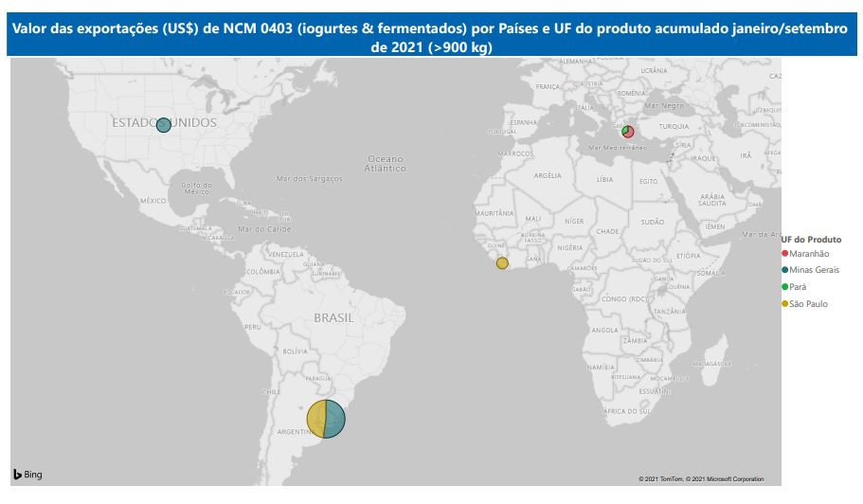
Task: Click the Mar dos Sargaços map label
Action: click(310, 178)
